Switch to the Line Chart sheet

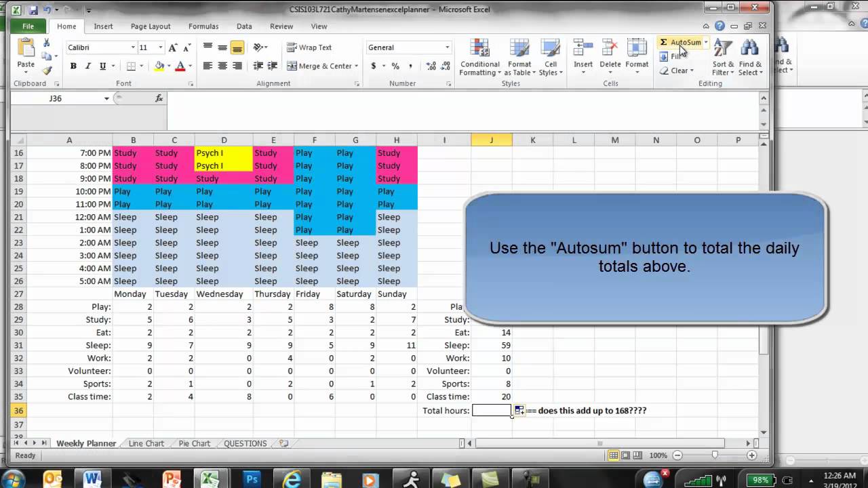(146, 443)
